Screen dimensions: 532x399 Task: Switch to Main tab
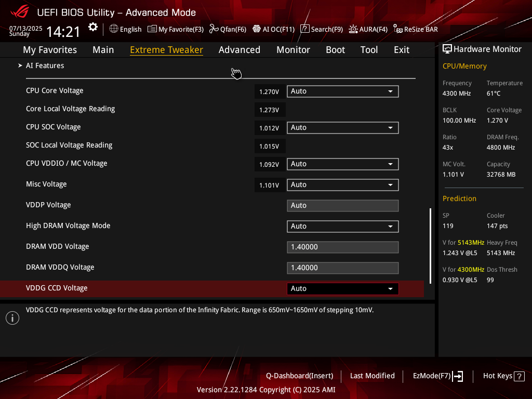(103, 50)
